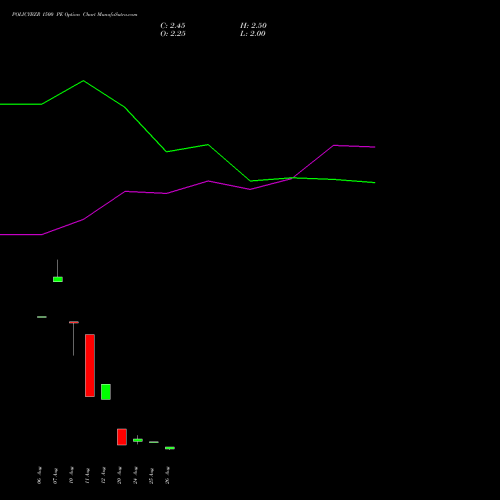Click the 25 Aug flat candle mark

click(154, 442)
